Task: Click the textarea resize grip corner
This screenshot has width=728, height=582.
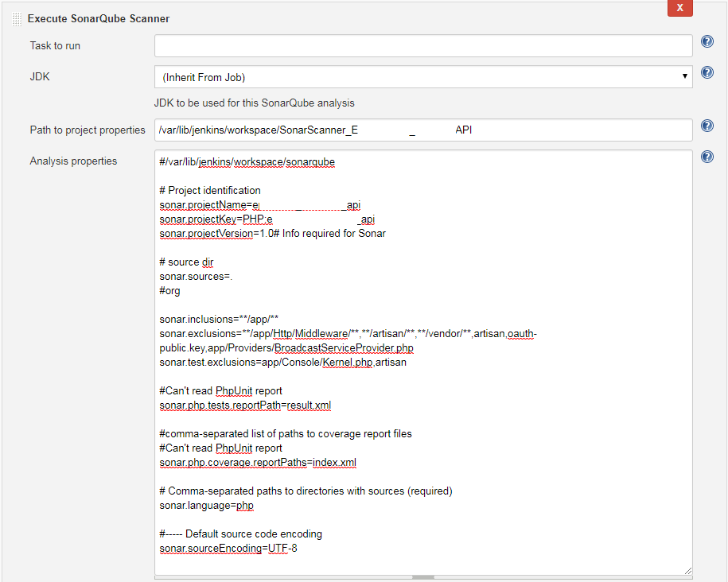Action: pyautogui.click(x=687, y=570)
